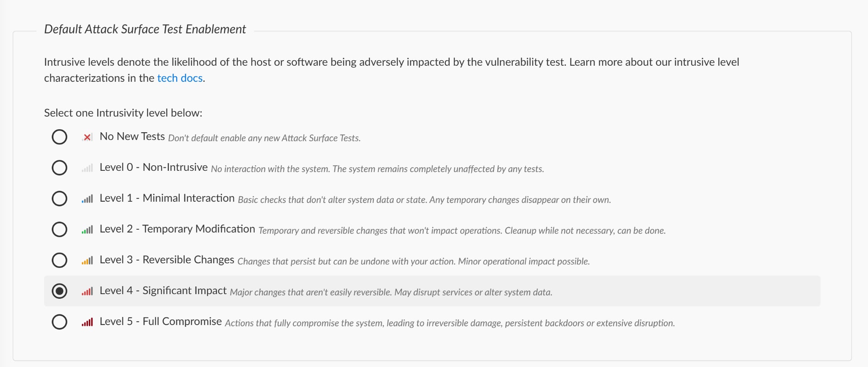Open the tech docs link
Image resolution: width=868 pixels, height=367 pixels.
pos(180,78)
